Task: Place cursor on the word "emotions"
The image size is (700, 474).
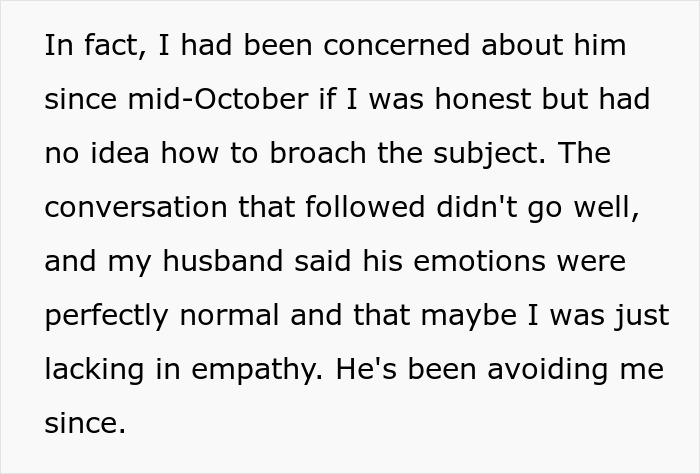Action: pos(479,261)
